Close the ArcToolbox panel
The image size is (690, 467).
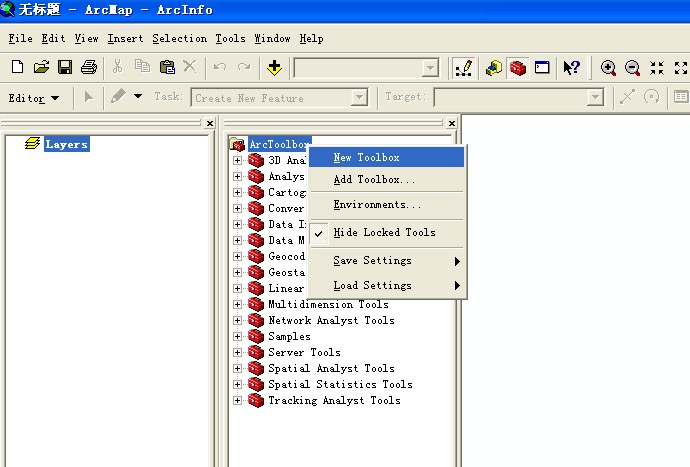coord(451,124)
